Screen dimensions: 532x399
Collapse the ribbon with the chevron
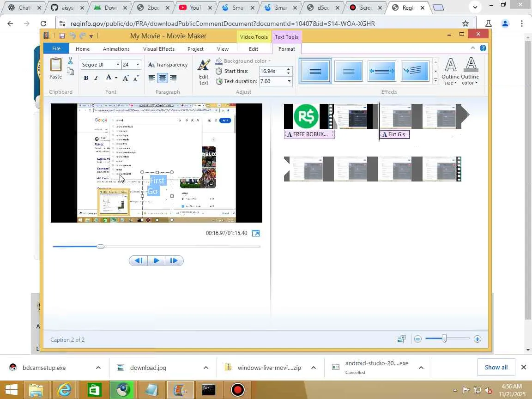click(x=472, y=48)
